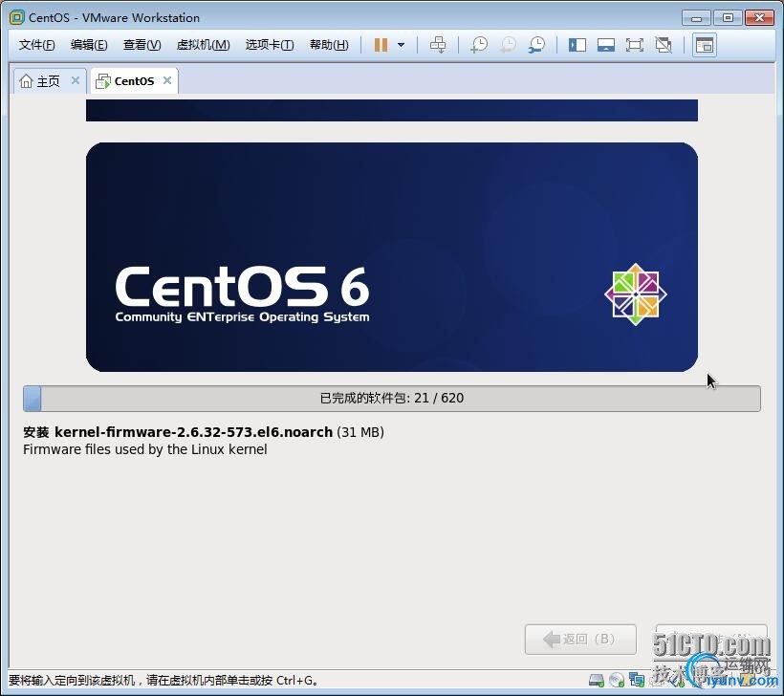Minimize the VMware Workstation window

pyautogui.click(x=696, y=18)
